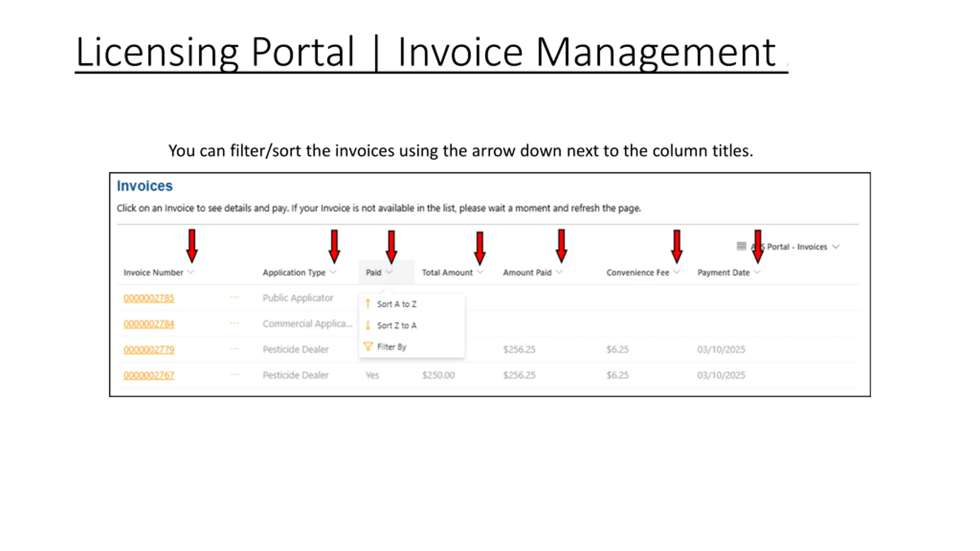Click $256.25 in row 0000002779
This screenshot has width=980, height=551.
pyautogui.click(x=519, y=349)
